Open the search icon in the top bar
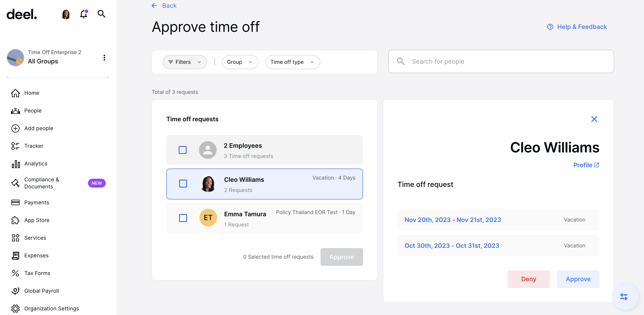The width and height of the screenshot is (644, 315). (x=101, y=14)
